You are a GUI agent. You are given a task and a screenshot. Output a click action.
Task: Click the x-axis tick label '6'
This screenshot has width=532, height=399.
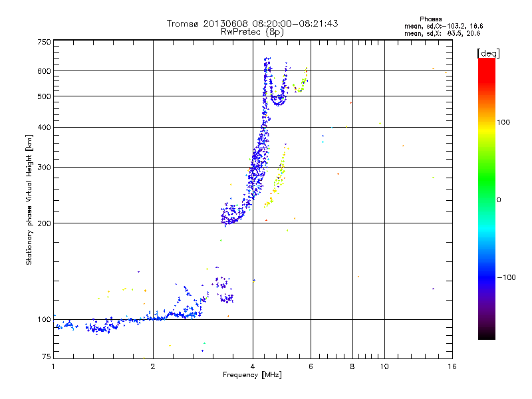click(311, 366)
